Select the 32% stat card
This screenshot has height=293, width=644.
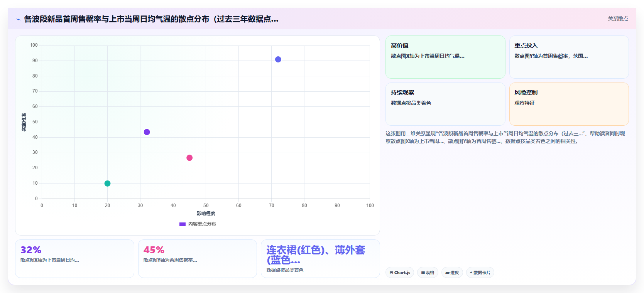point(74,259)
